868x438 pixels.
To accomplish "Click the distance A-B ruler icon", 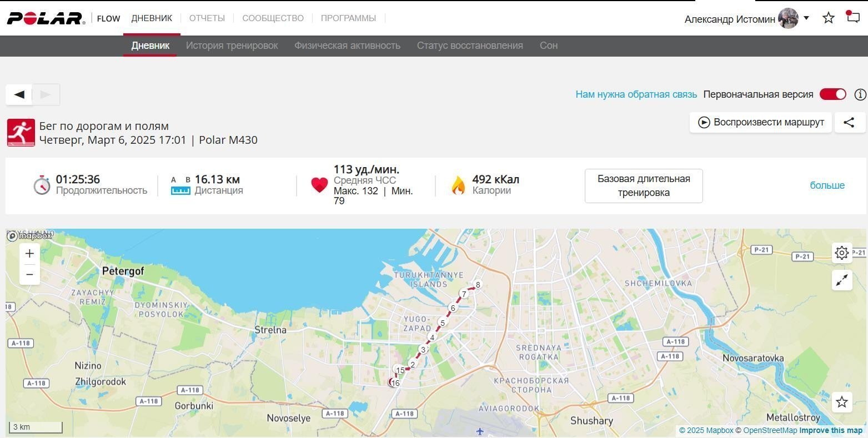I will pos(180,185).
